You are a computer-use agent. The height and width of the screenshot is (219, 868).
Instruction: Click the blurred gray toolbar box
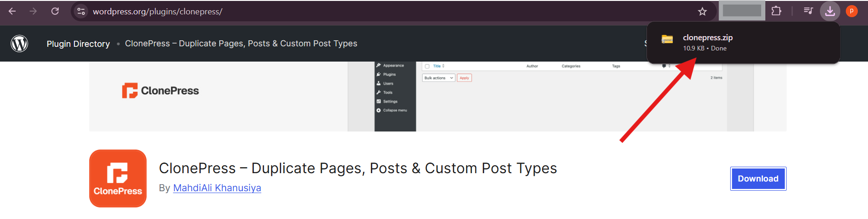742,11
